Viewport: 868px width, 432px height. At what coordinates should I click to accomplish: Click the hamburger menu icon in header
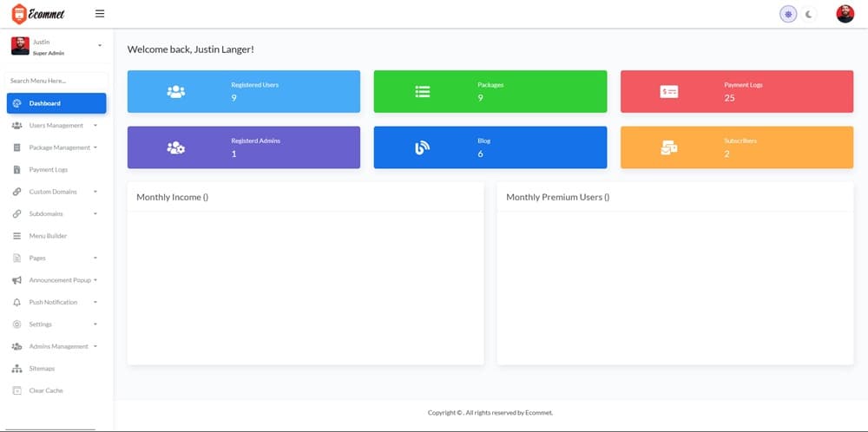pos(99,14)
